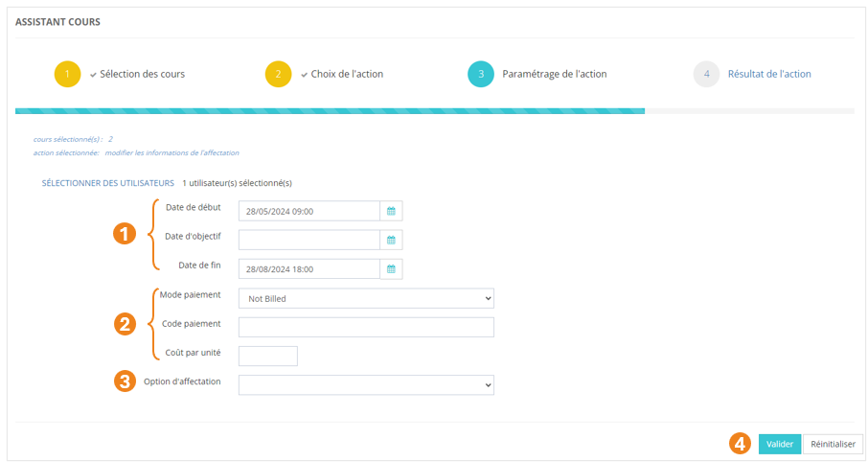Open calendar picker for Date d'objectif
Screen dimensions: 868x462
[x=391, y=240]
